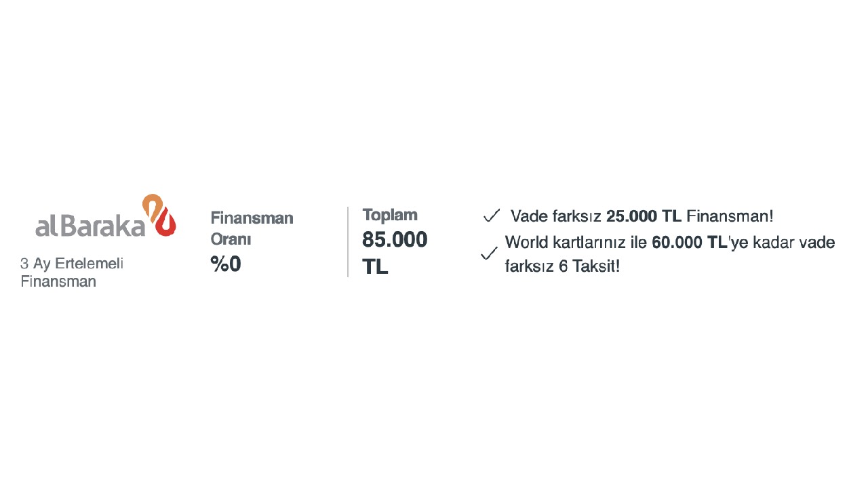This screenshot has height=488, width=868.
Task: Click the word Oranı under Finansman
Action: click(231, 239)
